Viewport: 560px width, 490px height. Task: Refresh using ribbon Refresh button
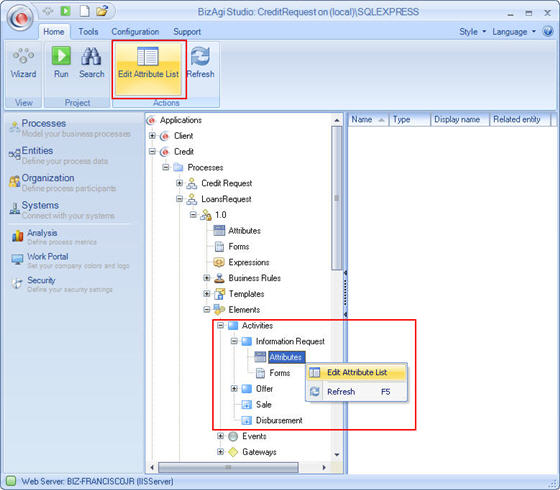click(200, 63)
